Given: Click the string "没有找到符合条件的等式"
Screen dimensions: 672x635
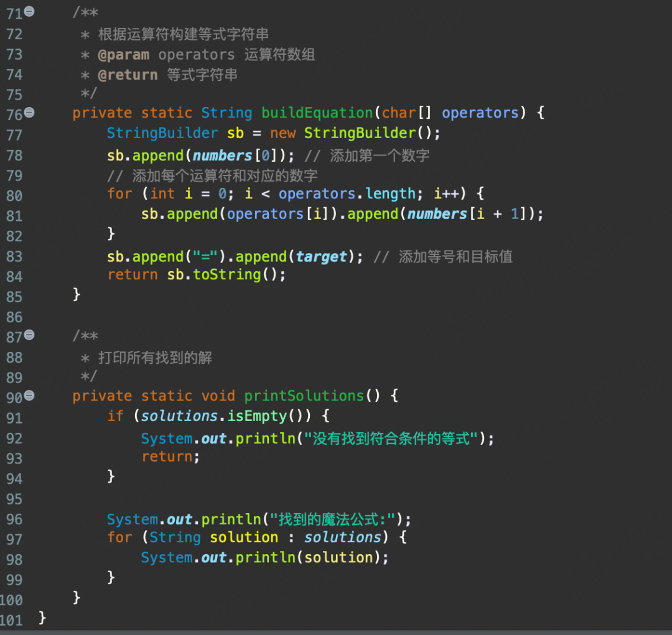Looking at the screenshot, I should point(391,438).
